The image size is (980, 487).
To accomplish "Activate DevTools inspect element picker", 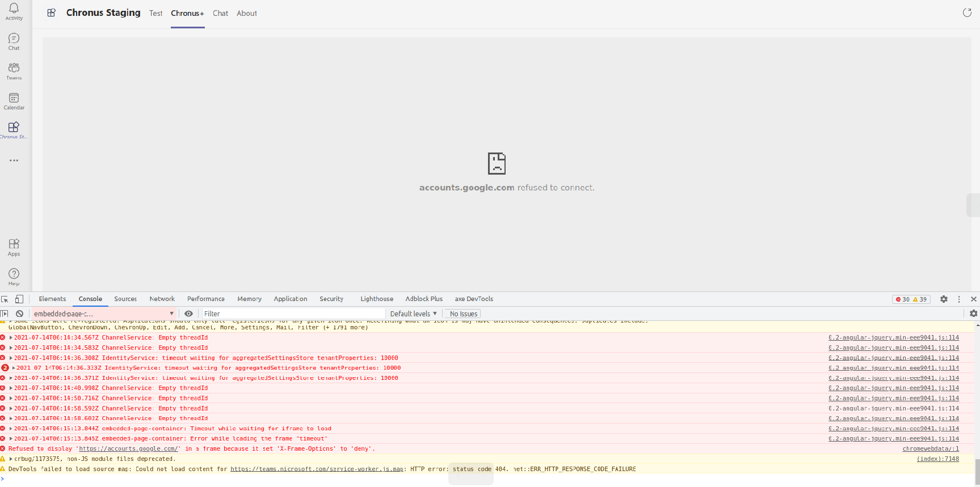I will (x=5, y=299).
